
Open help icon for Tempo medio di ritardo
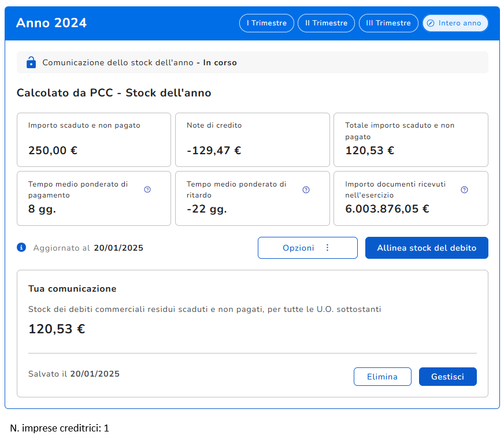click(x=306, y=189)
